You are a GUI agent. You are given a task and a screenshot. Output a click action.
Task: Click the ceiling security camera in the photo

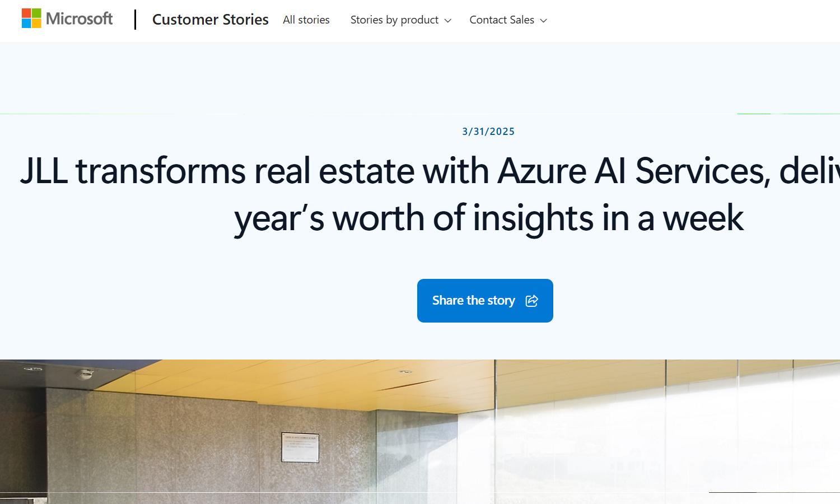85,374
